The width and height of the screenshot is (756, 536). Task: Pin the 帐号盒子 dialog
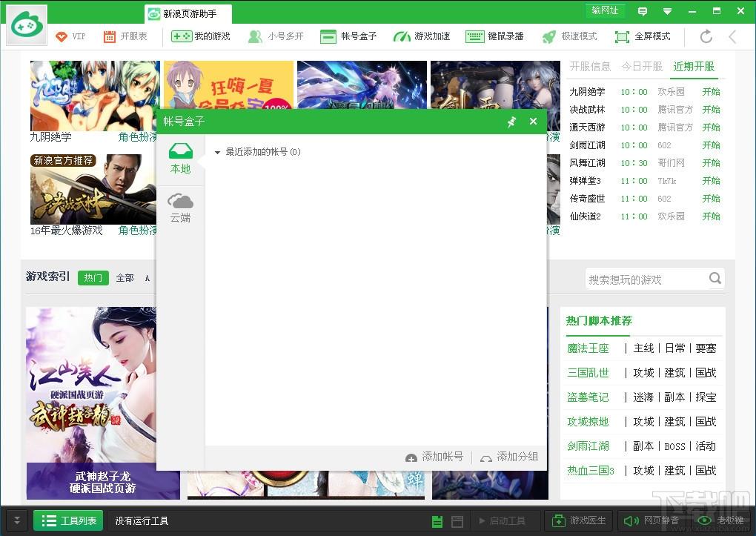(511, 122)
